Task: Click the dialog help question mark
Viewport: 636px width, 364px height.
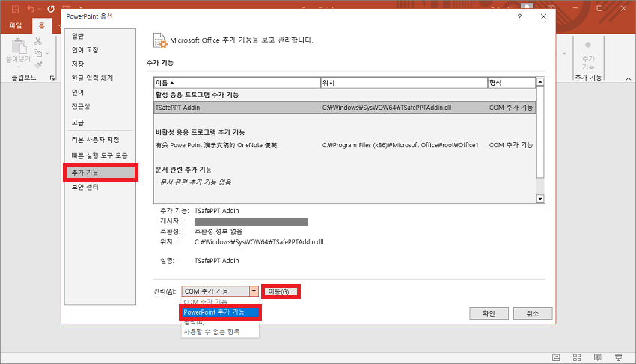Action: pyautogui.click(x=519, y=16)
